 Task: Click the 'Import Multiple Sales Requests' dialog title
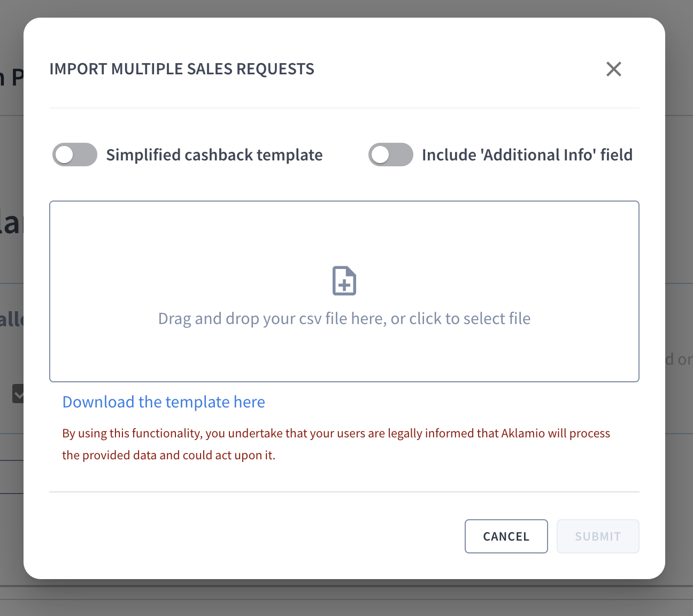182,69
